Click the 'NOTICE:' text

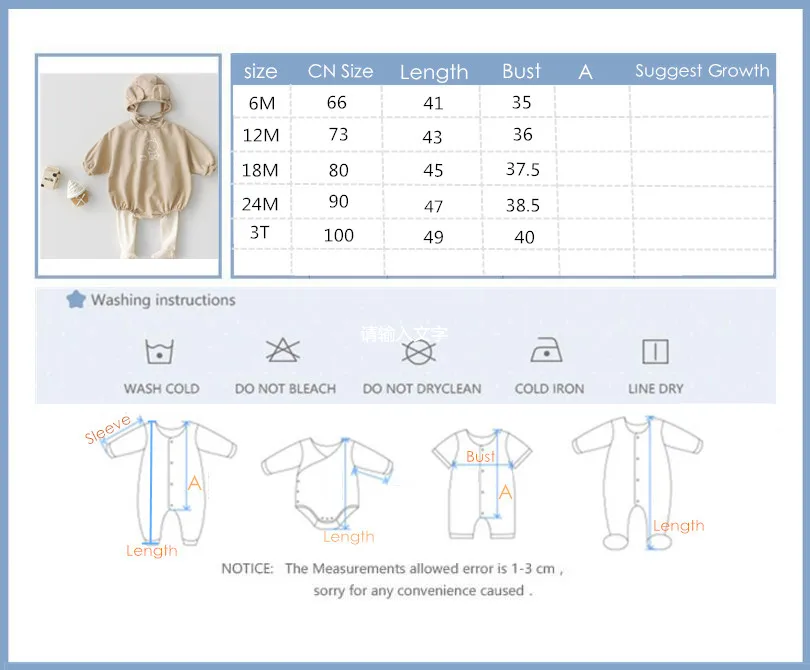point(247,569)
